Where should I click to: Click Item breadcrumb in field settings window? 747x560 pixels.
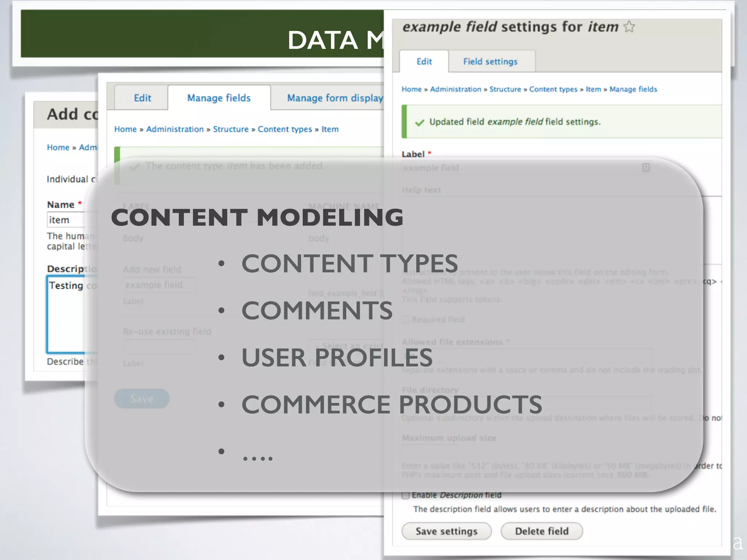click(593, 89)
